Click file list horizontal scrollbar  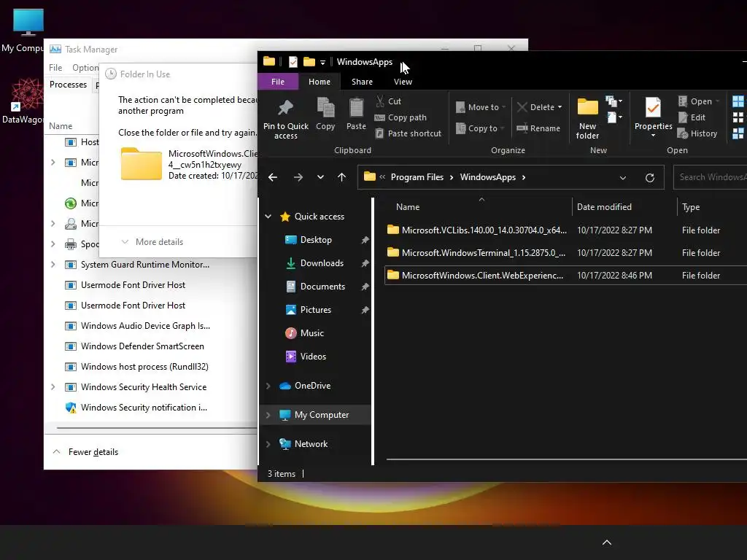(566, 459)
